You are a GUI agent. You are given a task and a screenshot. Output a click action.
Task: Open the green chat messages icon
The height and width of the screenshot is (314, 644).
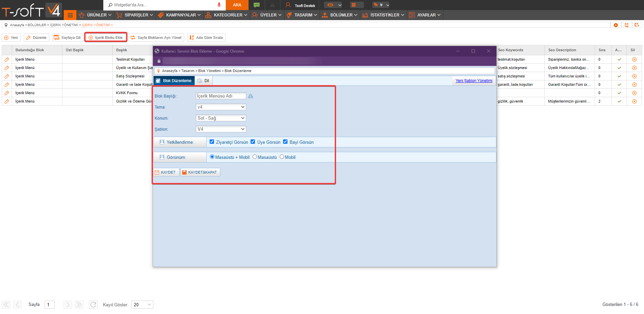coord(257,5)
